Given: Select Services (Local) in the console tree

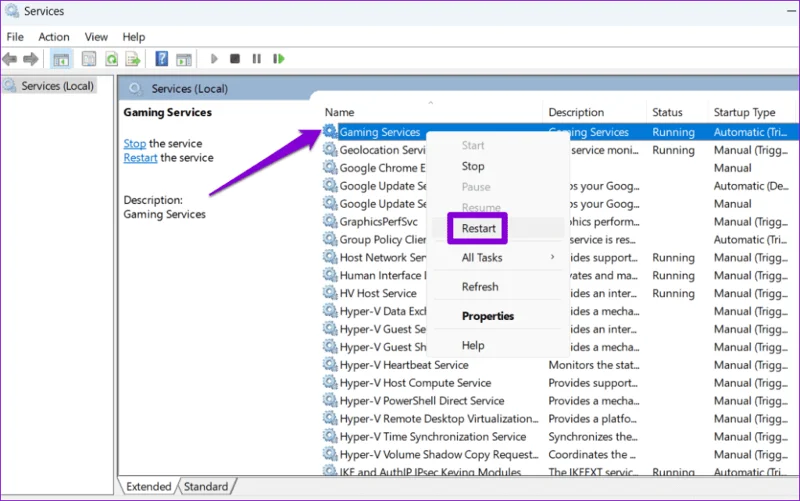Looking at the screenshot, I should [x=57, y=86].
